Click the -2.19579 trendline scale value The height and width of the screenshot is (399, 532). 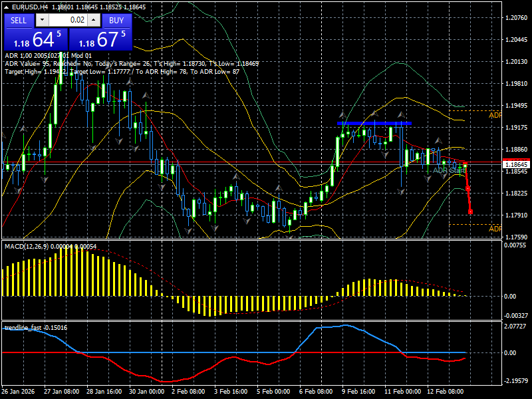pyautogui.click(x=516, y=381)
